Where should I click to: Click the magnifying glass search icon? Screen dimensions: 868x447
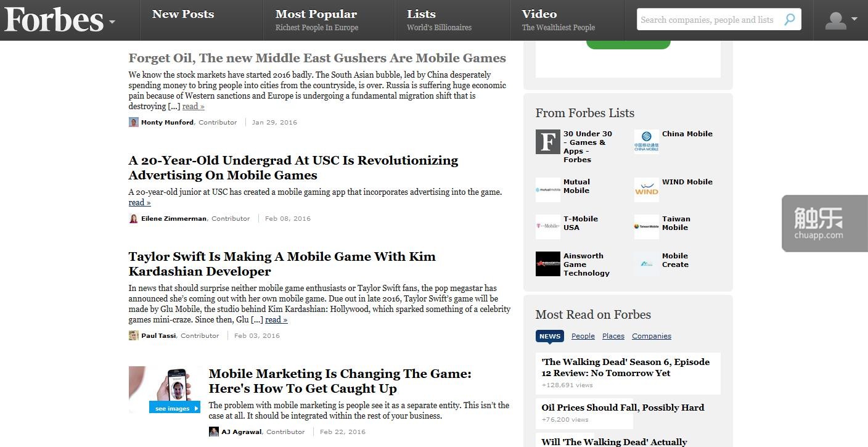(x=790, y=20)
